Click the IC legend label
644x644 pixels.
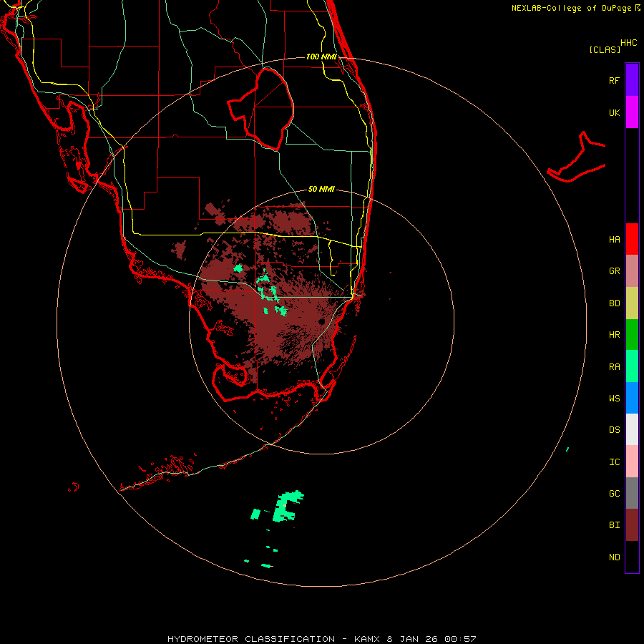[x=614, y=462]
